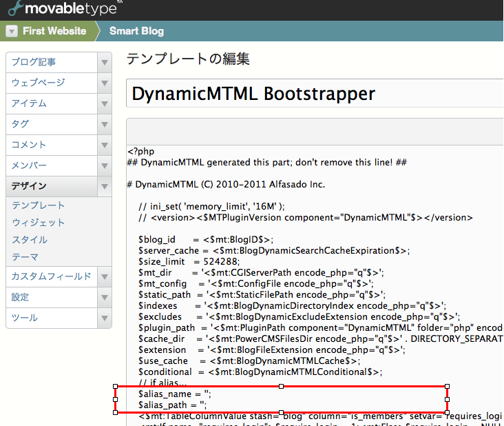Open the カスタムフィールド menu
This screenshot has width=504, height=426.
[52, 276]
